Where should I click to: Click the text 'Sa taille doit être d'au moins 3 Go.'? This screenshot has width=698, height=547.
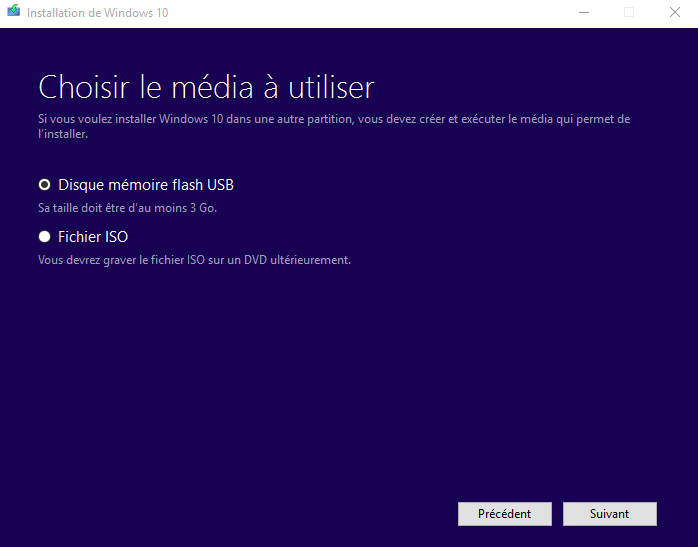click(127, 208)
